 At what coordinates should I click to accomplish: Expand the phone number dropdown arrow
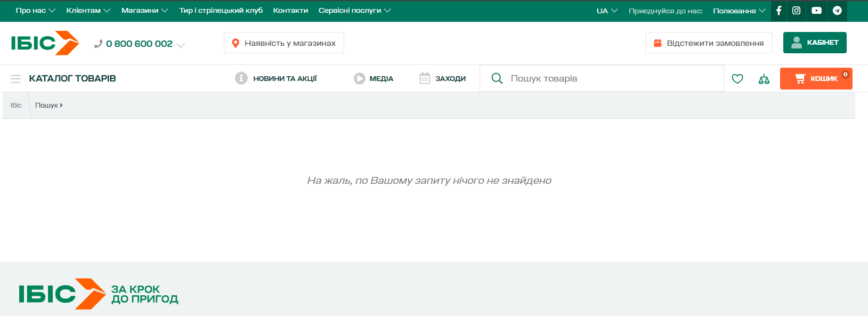tap(181, 45)
